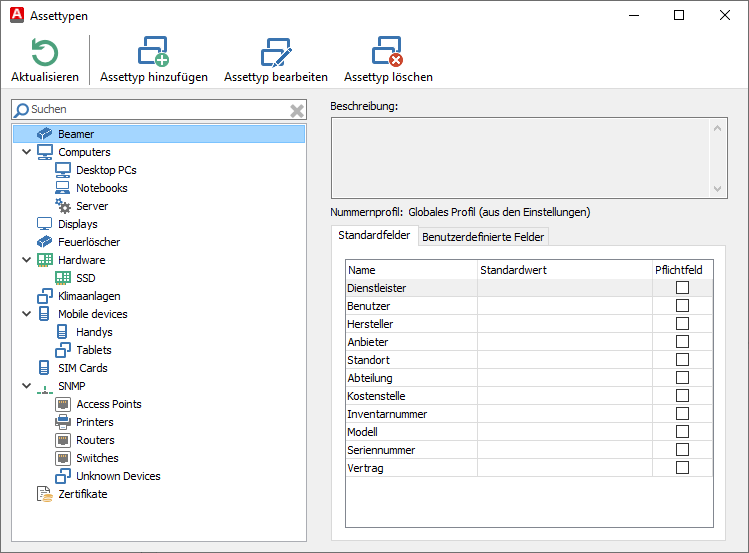Viewport: 749px width, 553px height.
Task: Check Pflichtfeld for Seriennummer
Action: tap(682, 449)
